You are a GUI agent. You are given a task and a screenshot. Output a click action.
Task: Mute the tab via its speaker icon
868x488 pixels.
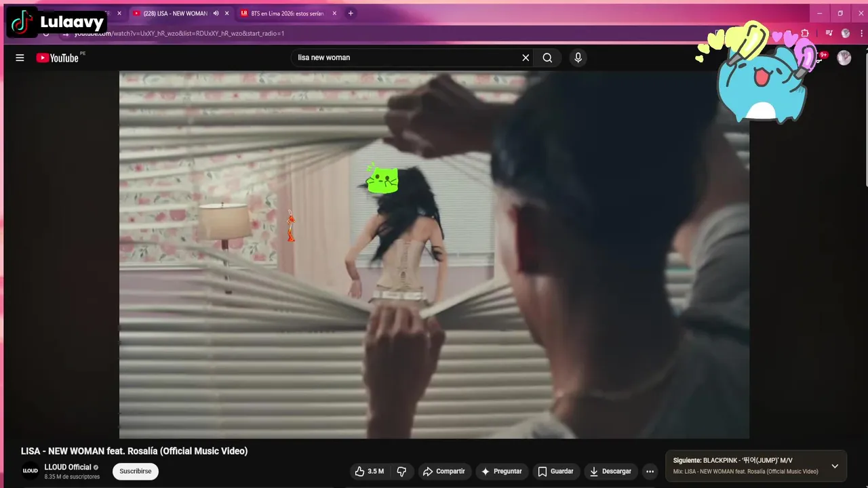(216, 14)
